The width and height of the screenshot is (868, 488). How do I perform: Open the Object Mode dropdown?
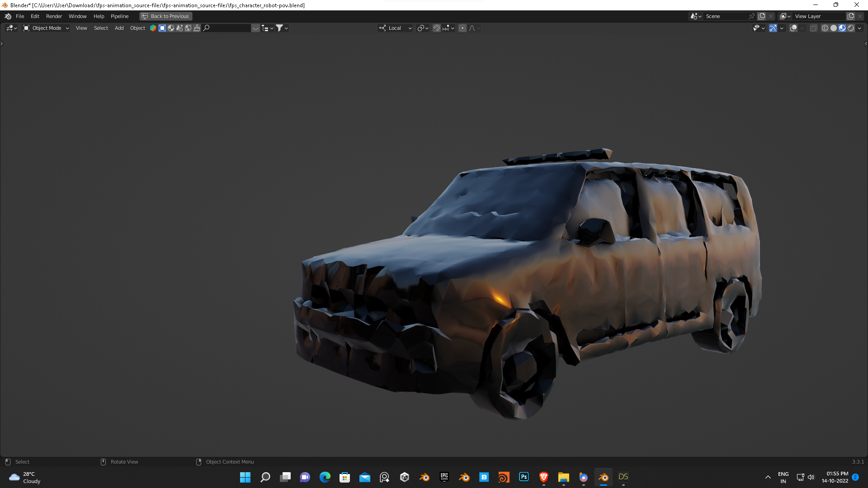(x=45, y=28)
